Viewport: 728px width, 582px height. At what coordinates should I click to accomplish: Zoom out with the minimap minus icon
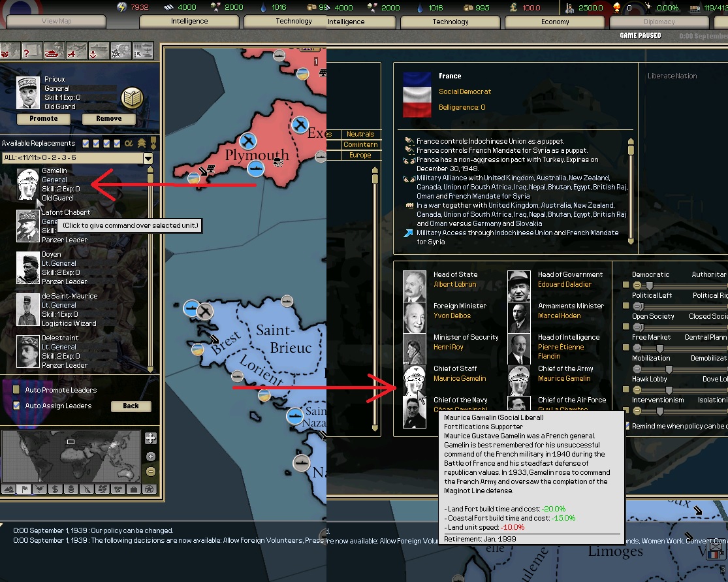point(150,472)
